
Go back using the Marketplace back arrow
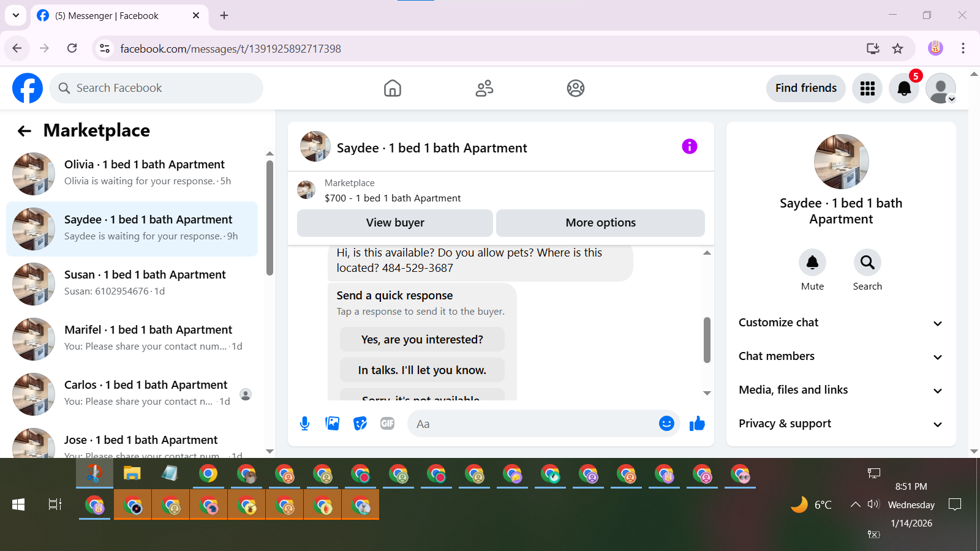click(24, 130)
